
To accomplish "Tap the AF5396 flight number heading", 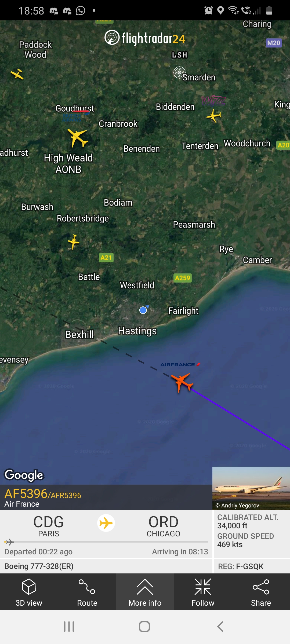I will (x=26, y=494).
